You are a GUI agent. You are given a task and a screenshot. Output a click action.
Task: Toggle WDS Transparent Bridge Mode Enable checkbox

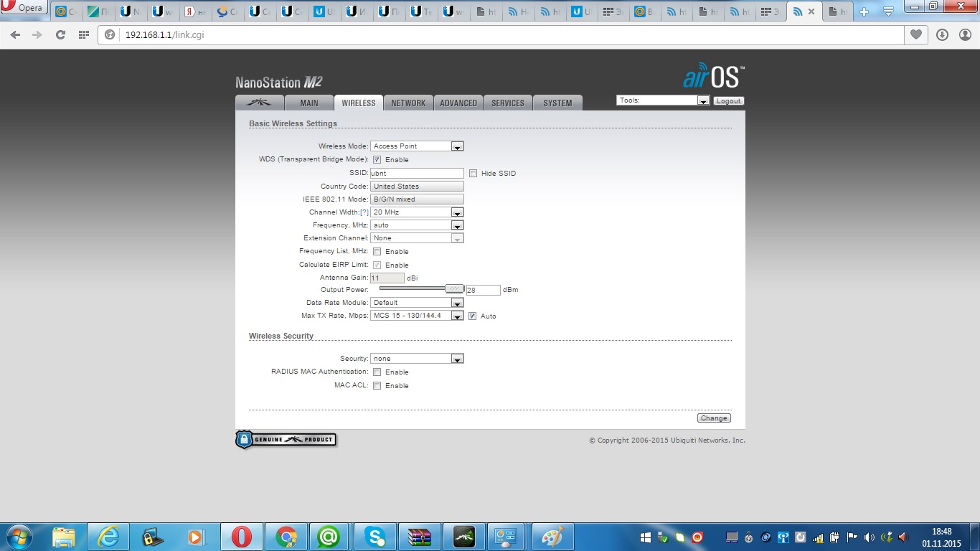point(377,160)
